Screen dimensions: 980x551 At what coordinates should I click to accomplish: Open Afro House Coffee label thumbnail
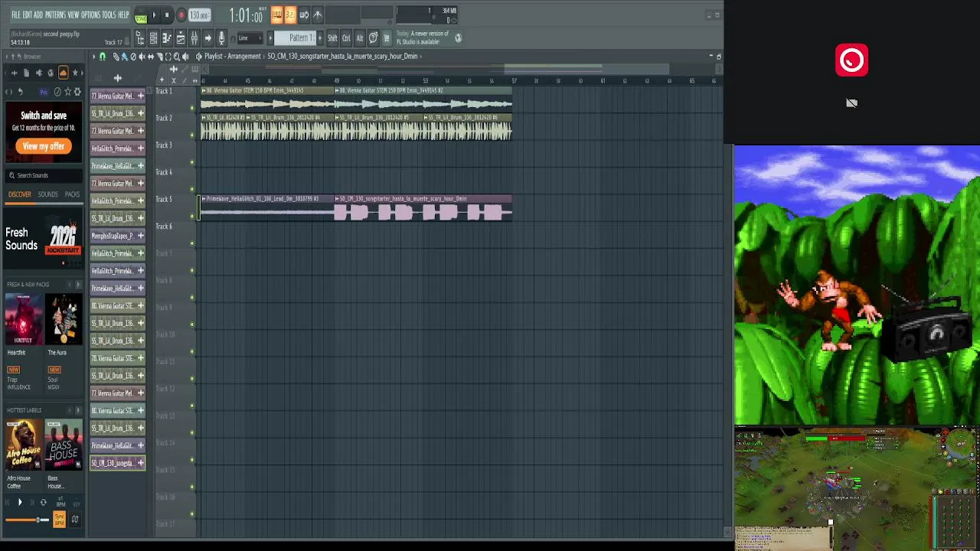(x=24, y=445)
